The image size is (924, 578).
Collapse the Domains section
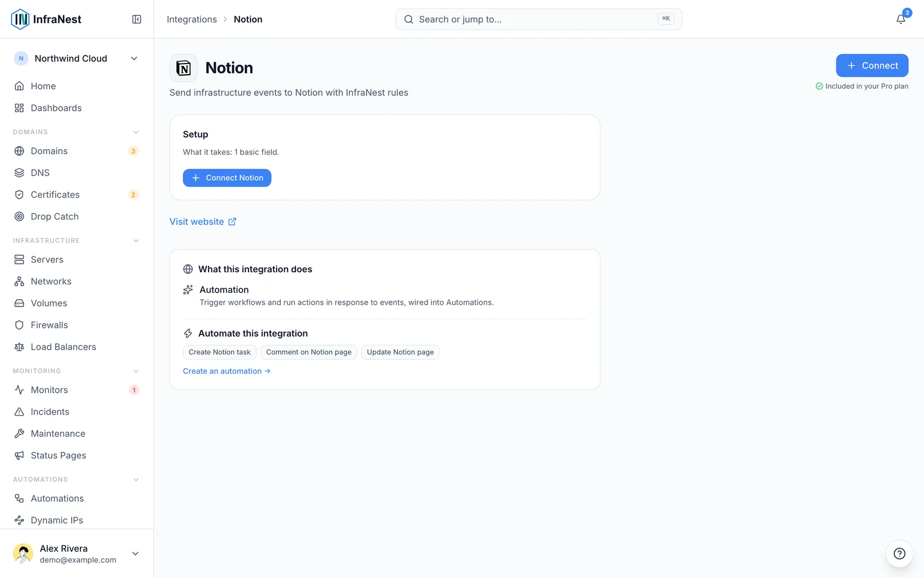136,132
